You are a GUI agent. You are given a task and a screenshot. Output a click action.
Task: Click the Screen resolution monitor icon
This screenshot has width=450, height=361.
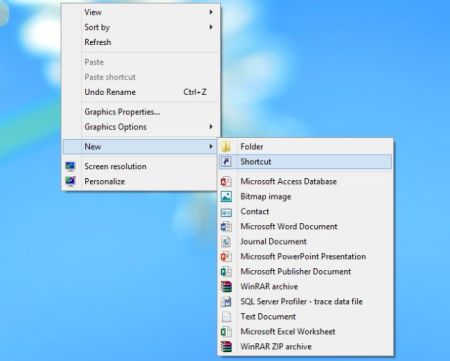pyautogui.click(x=70, y=166)
